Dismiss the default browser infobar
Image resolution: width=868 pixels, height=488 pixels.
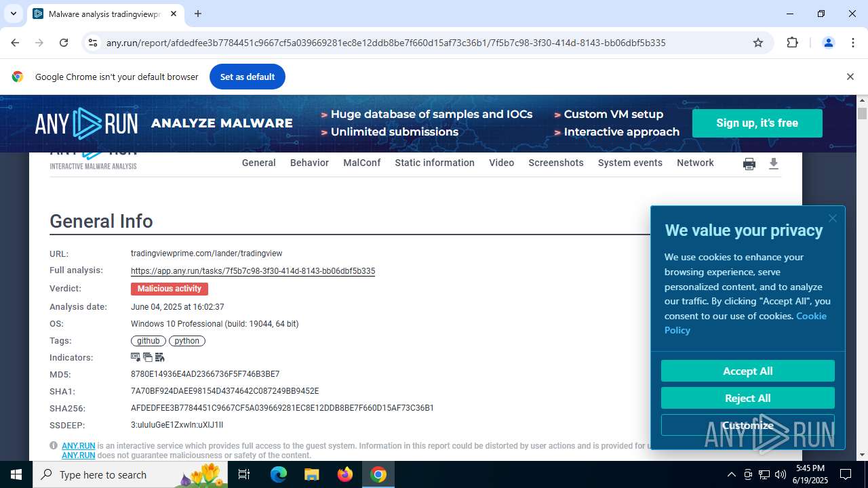click(x=850, y=77)
